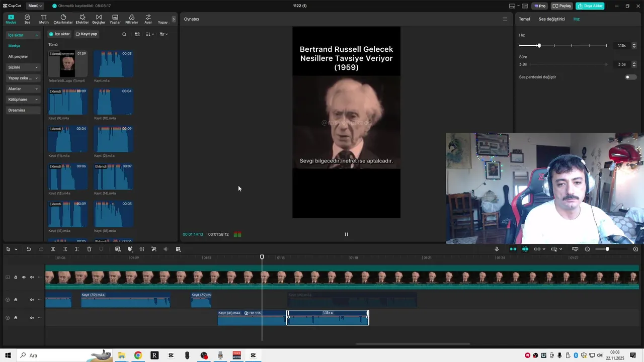Open the media filter dropdown

tap(164, 34)
